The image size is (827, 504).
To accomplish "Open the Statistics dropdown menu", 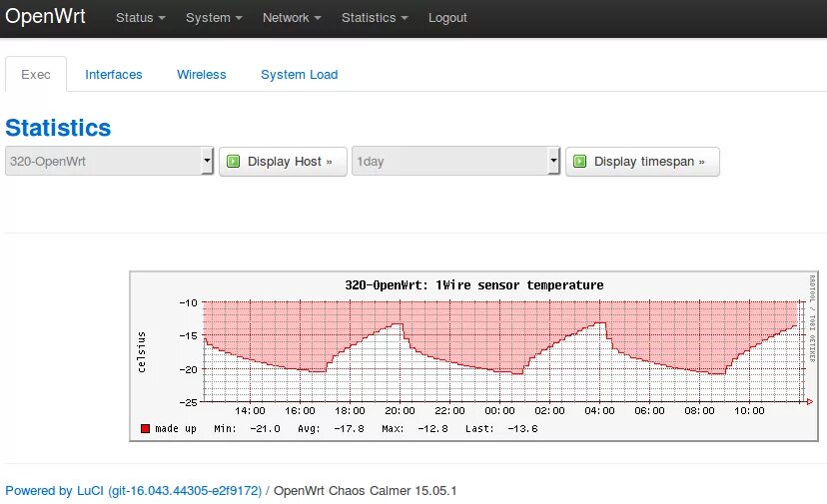I will (375, 17).
